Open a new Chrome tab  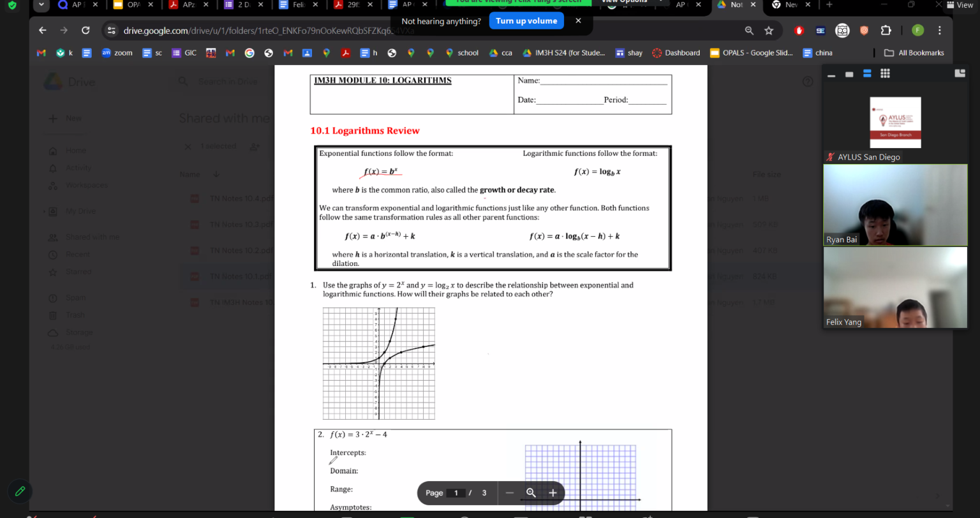click(x=829, y=4)
